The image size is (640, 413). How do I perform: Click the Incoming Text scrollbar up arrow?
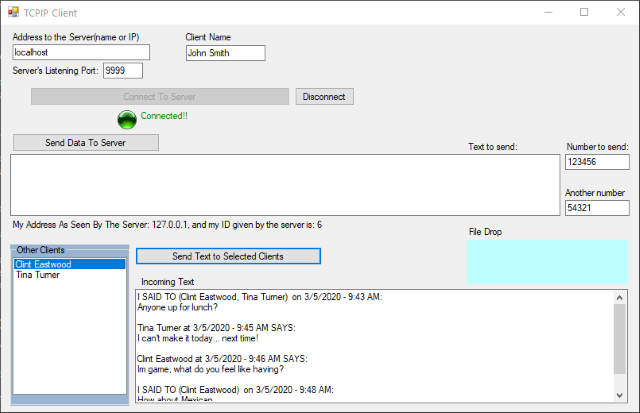click(x=620, y=297)
